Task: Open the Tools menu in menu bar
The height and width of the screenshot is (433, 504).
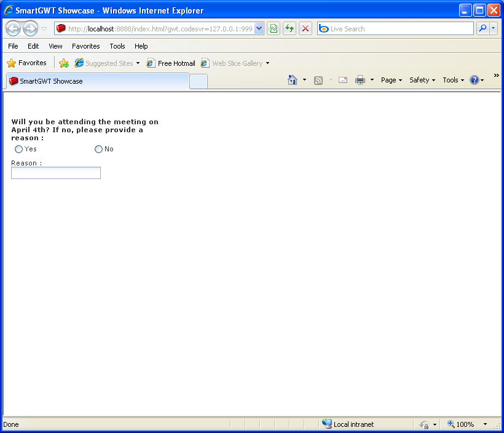Action: (x=117, y=46)
